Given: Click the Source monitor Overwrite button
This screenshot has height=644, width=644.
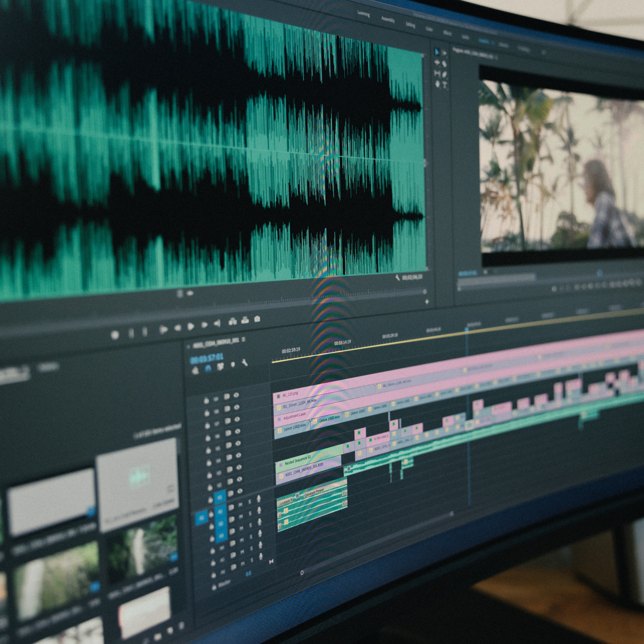Looking at the screenshot, I should point(245,320).
